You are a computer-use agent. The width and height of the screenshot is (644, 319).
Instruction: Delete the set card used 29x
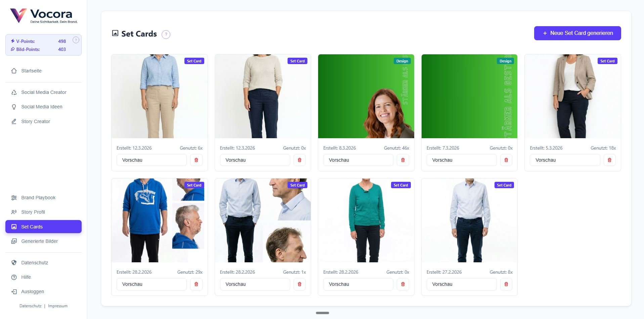tap(196, 284)
